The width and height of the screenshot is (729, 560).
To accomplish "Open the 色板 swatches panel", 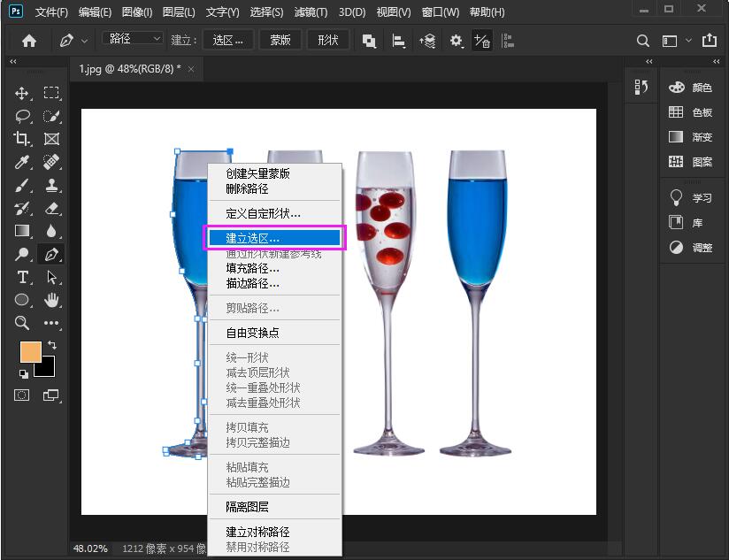I will point(691,112).
